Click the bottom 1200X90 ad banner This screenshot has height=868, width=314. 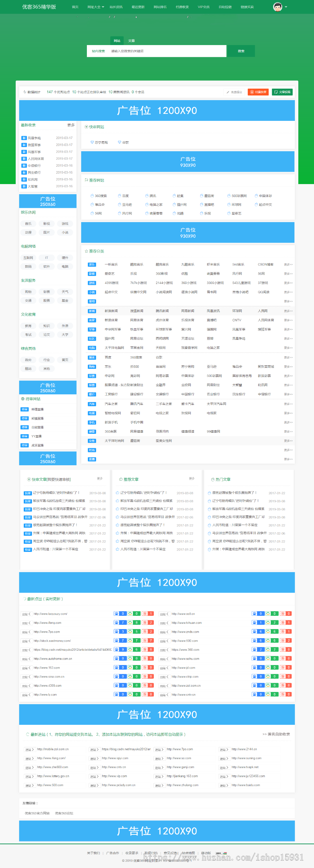click(x=157, y=831)
